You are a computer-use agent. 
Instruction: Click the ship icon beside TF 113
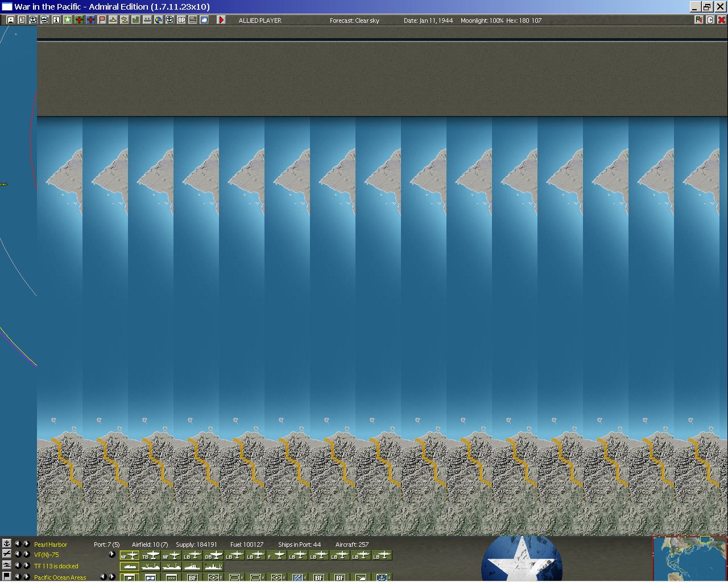coord(6,565)
